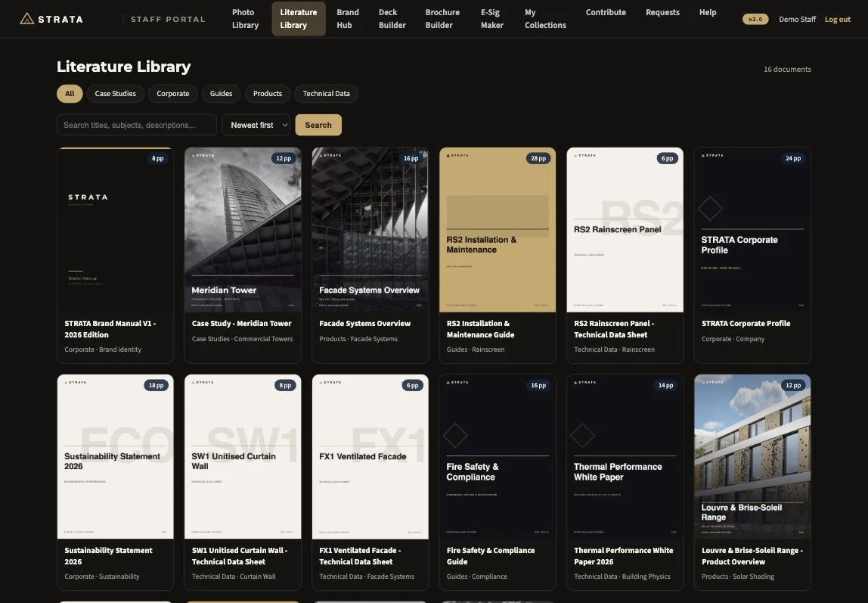The image size is (868, 603).
Task: Click the Guides · Compliance label
Action: [476, 577]
